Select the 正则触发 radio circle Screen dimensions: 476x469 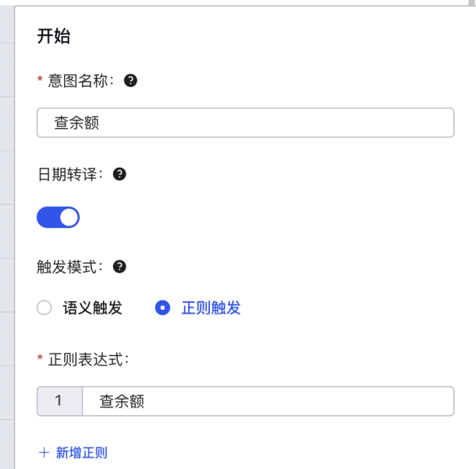[163, 307]
